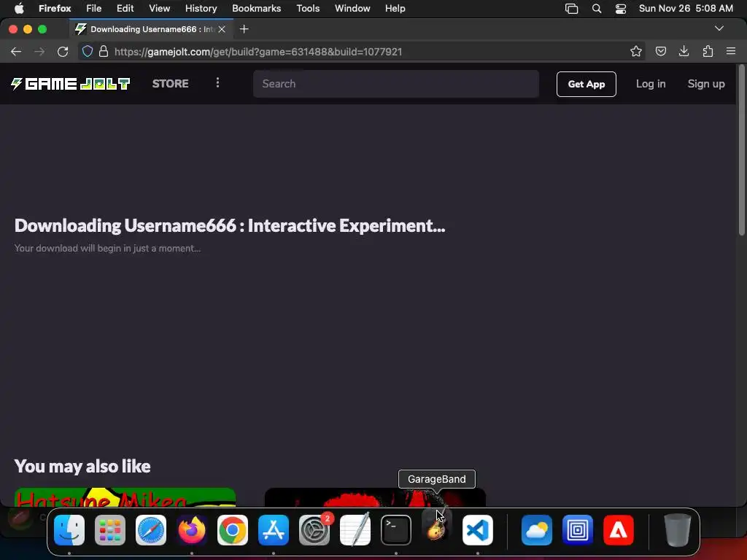Open Control Center in menu bar
Screen dimensions: 747x560
coord(621,8)
